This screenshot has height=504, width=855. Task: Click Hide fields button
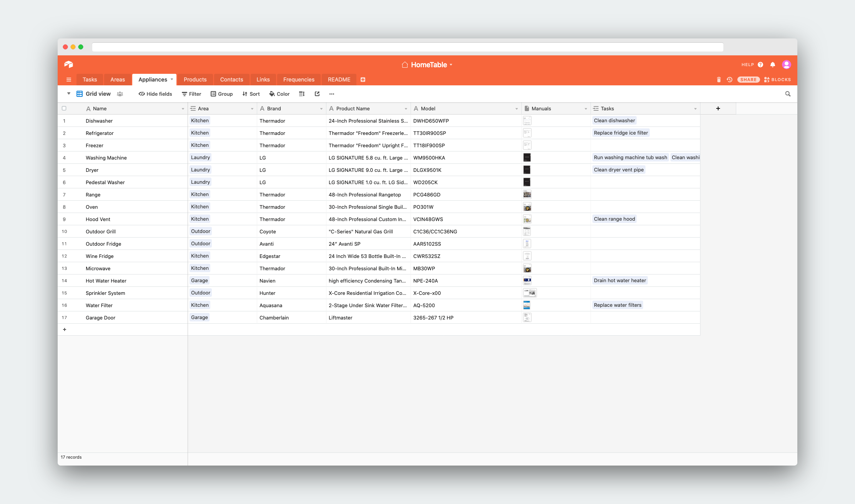[155, 94]
